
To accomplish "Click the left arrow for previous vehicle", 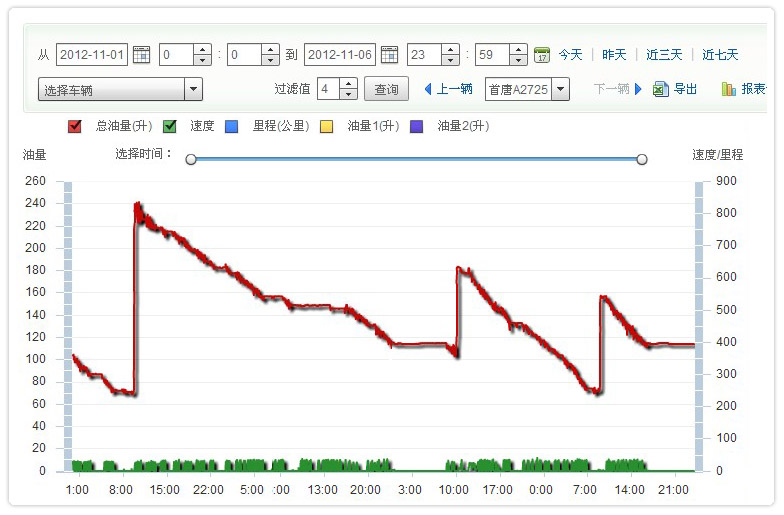I will point(428,90).
